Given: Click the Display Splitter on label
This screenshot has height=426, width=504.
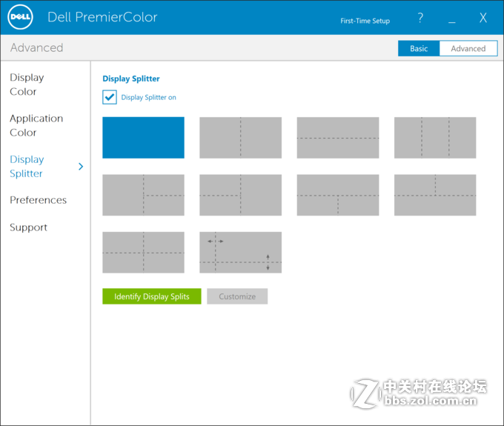Looking at the screenshot, I should (x=148, y=97).
